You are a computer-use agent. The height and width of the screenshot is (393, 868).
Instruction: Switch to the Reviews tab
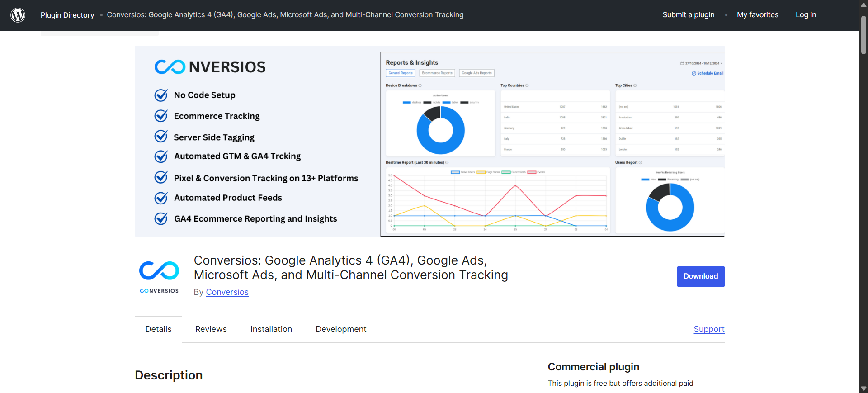211,329
